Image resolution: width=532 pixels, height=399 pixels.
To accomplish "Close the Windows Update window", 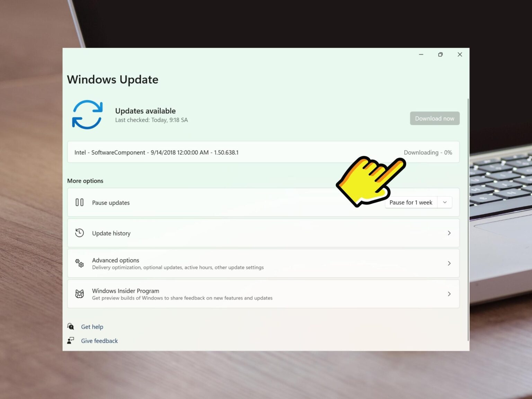I will [x=460, y=54].
